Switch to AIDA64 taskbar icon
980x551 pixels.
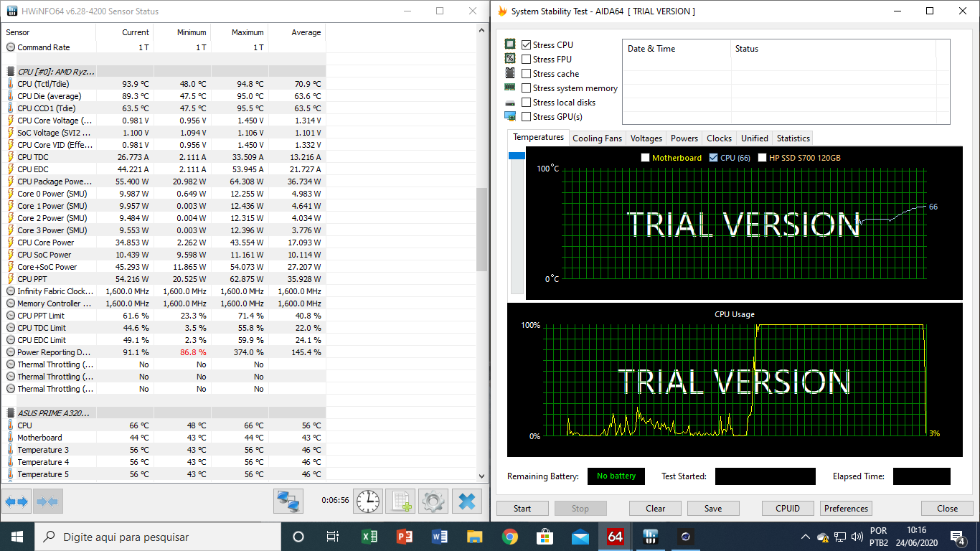pos(616,537)
